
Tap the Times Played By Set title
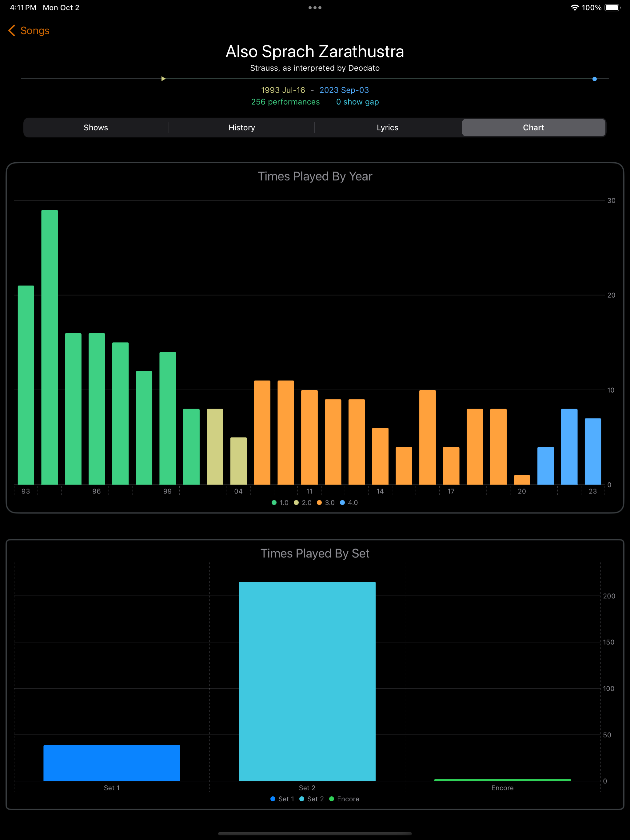(315, 553)
